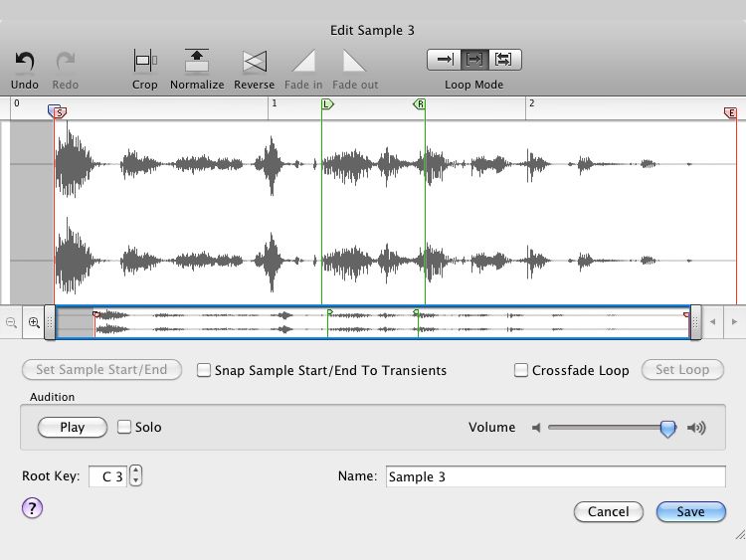Click the Undo arrow icon
746x560 pixels.
point(25,62)
